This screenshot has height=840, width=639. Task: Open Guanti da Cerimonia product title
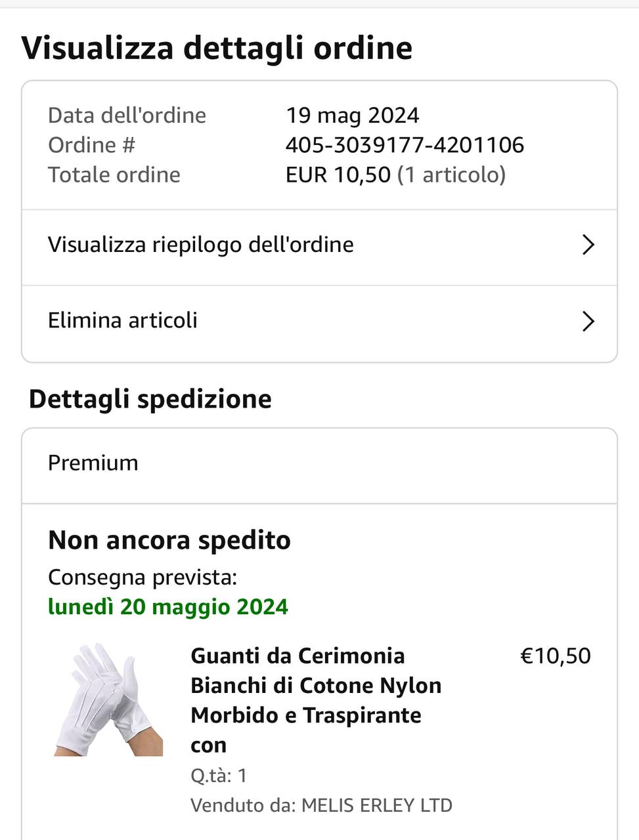[315, 700]
